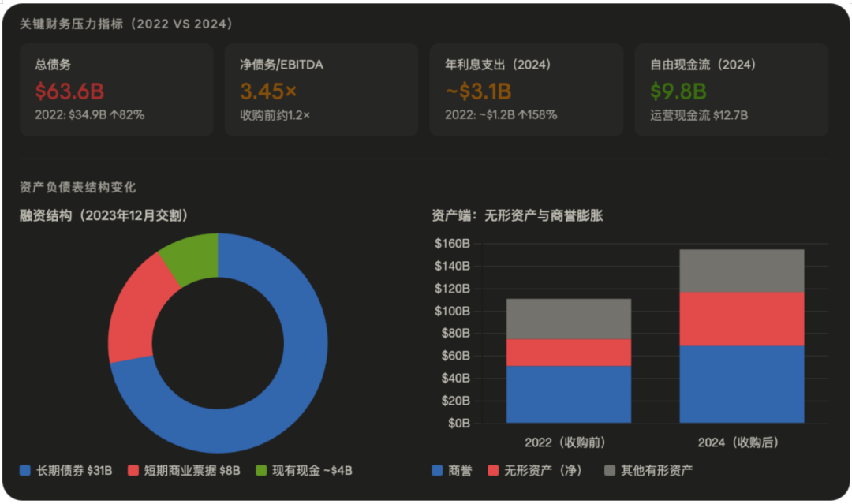The width and height of the screenshot is (852, 504).
Task: Click the 年利息支出 ~$3.1B value
Action: click(479, 91)
